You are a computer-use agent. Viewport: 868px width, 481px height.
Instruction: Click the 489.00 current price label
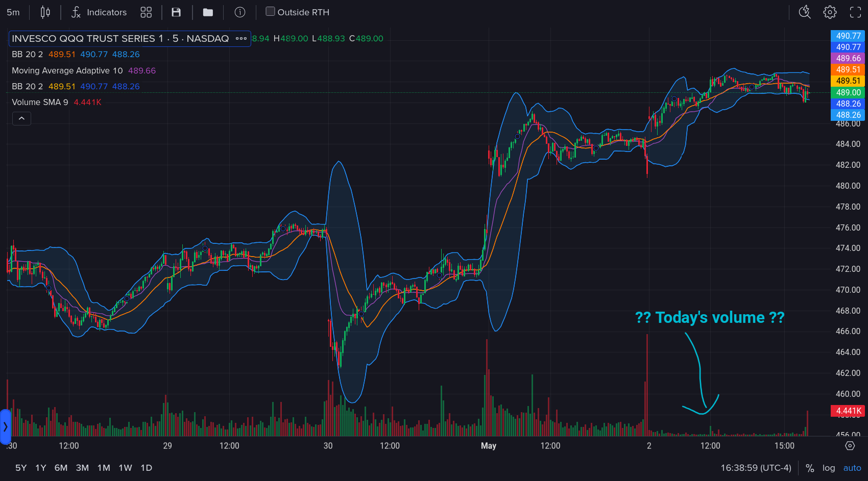848,92
